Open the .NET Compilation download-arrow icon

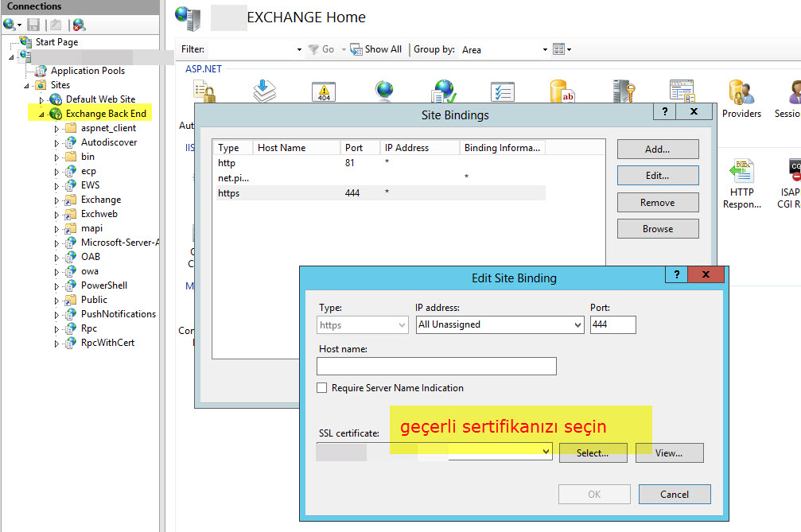pos(265,91)
